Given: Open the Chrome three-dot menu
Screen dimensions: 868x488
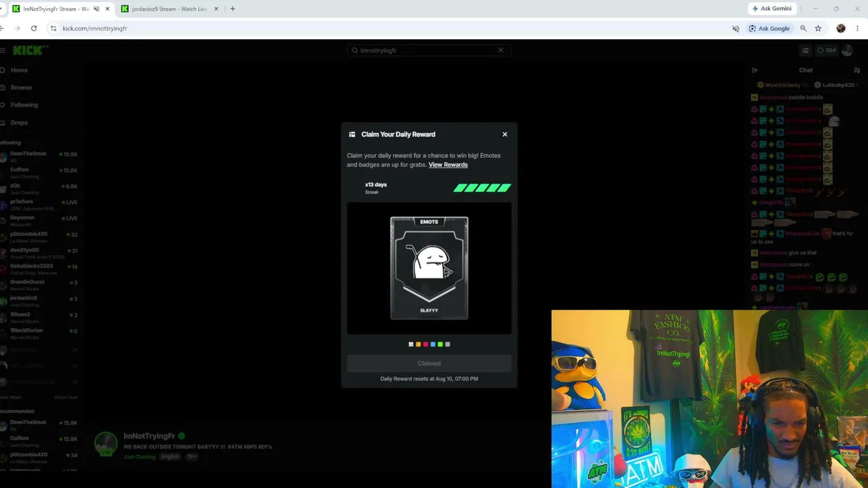Looking at the screenshot, I should tap(858, 28).
